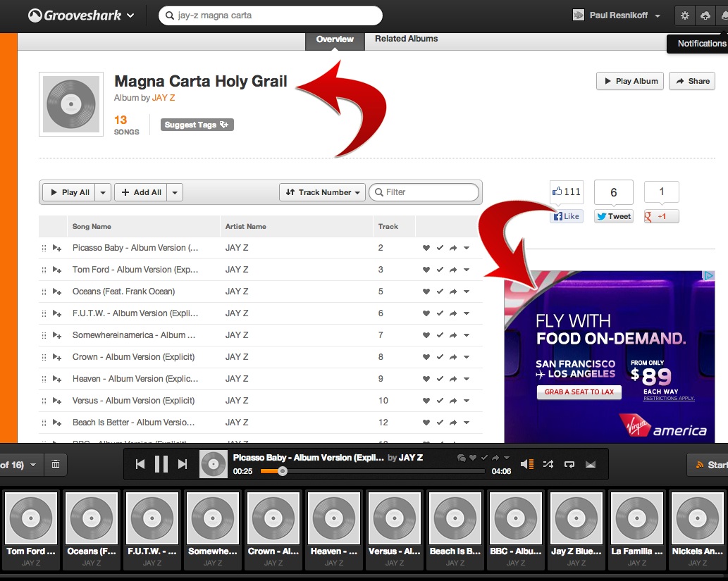Click the Suggest Tags button
This screenshot has width=728, height=581.
click(197, 125)
